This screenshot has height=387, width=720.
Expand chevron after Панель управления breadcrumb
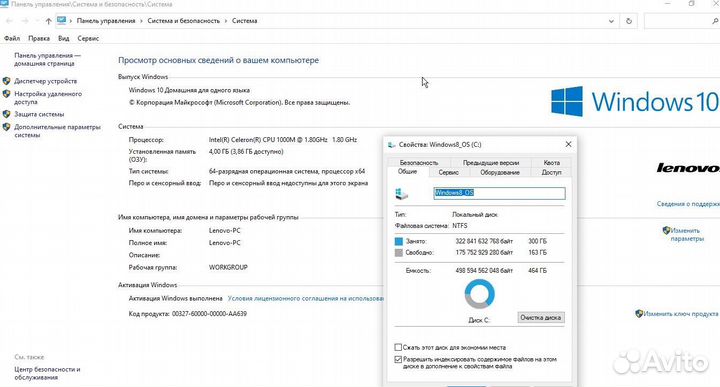pos(141,21)
